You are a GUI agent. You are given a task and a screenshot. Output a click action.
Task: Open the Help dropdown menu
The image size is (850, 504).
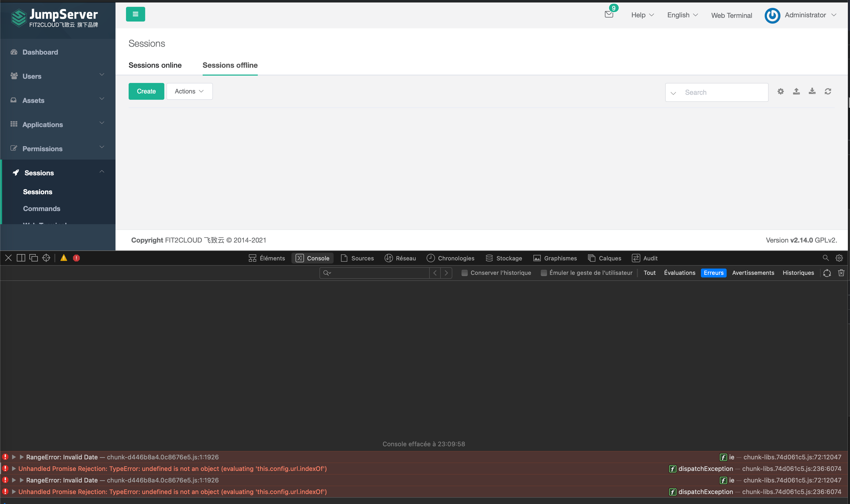click(x=643, y=15)
